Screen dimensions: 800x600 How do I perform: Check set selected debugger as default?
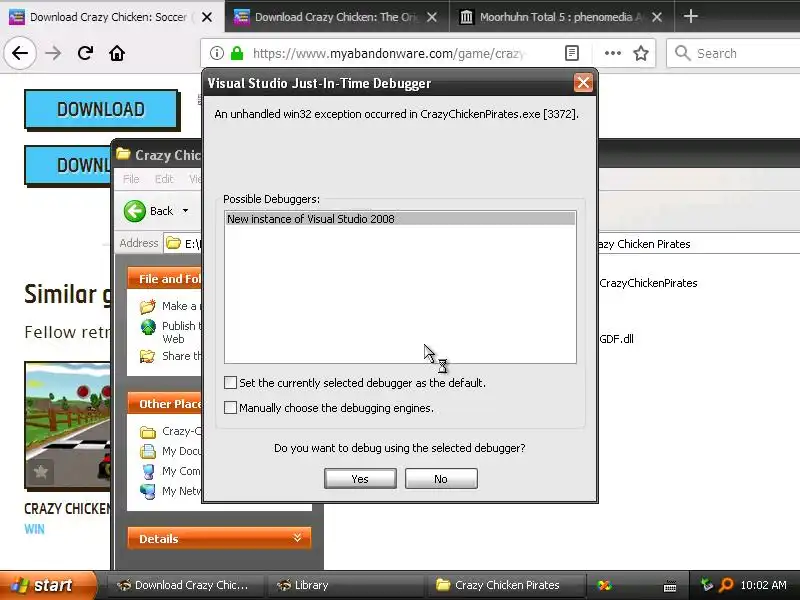click(231, 383)
